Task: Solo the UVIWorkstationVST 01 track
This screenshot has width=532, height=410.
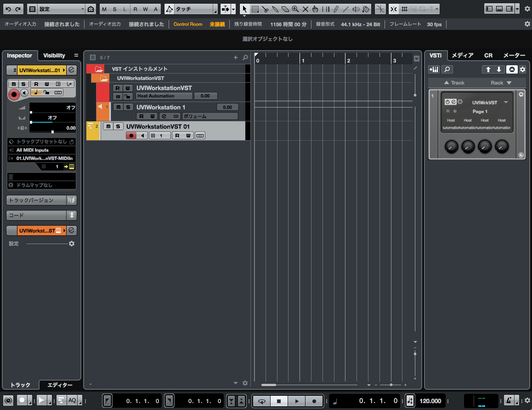Action: [x=118, y=126]
